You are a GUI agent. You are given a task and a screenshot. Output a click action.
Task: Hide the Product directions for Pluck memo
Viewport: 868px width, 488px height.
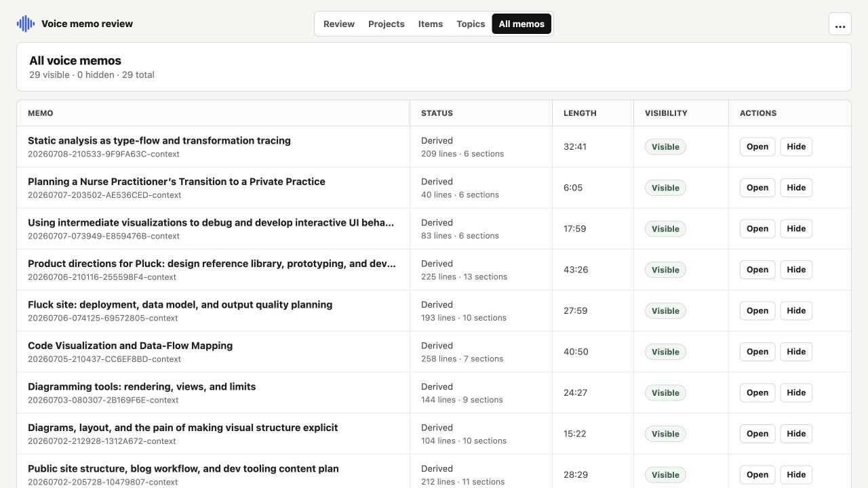click(796, 270)
